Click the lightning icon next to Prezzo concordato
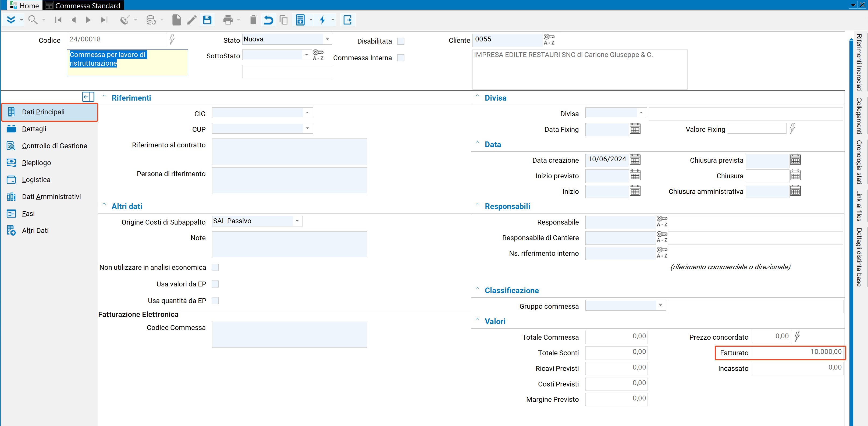This screenshot has width=868, height=426. [797, 336]
